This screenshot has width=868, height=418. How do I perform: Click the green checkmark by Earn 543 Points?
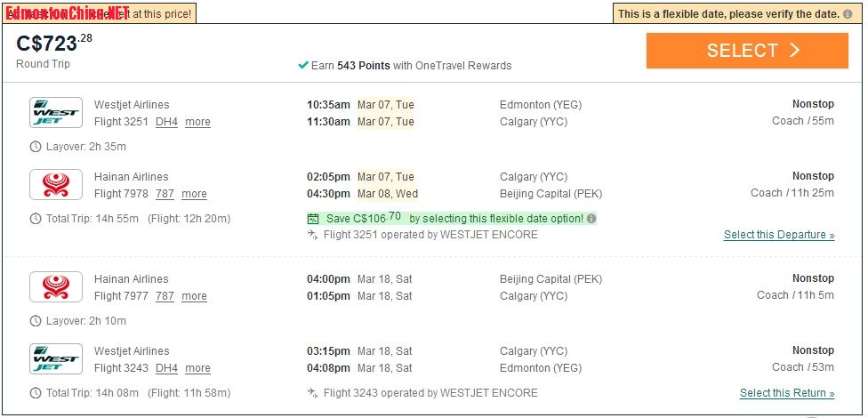303,65
